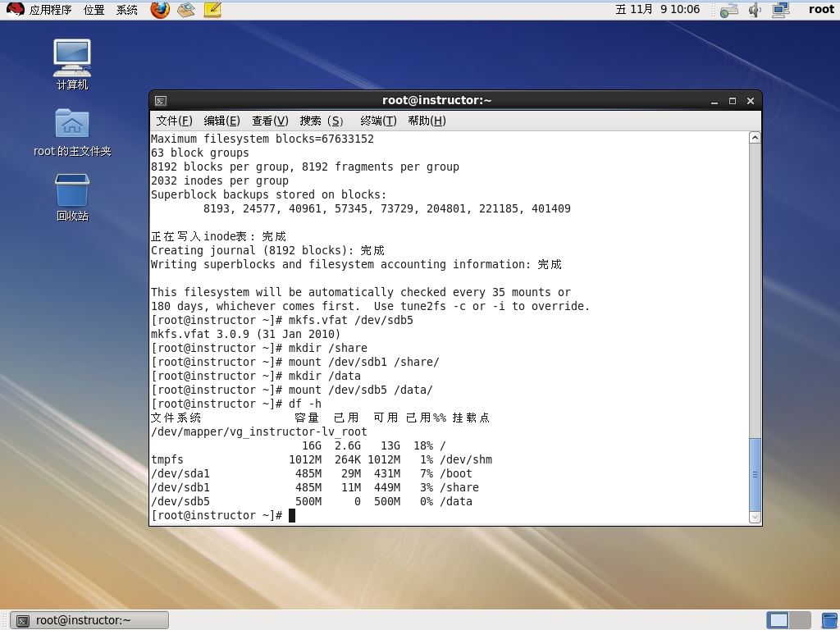Click the /dev/sdb5 row in df output
Screen dimensions: 840x630
312,501
